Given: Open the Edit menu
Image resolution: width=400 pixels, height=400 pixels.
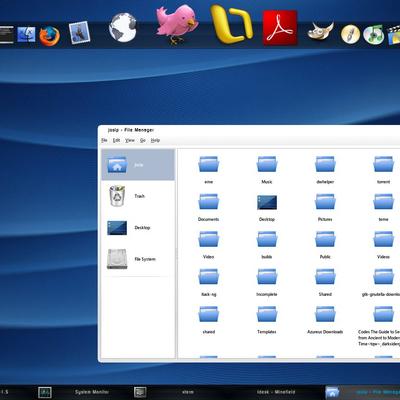Looking at the screenshot, I should [116, 140].
